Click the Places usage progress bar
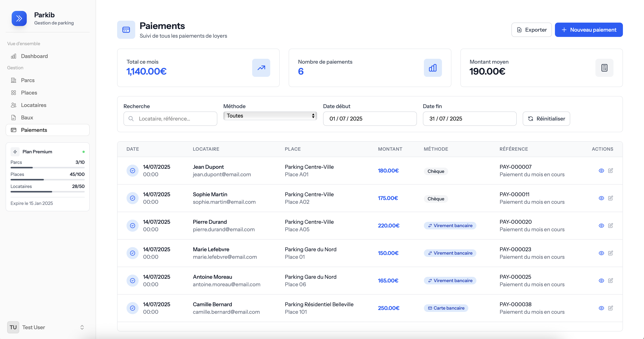 [47, 179]
